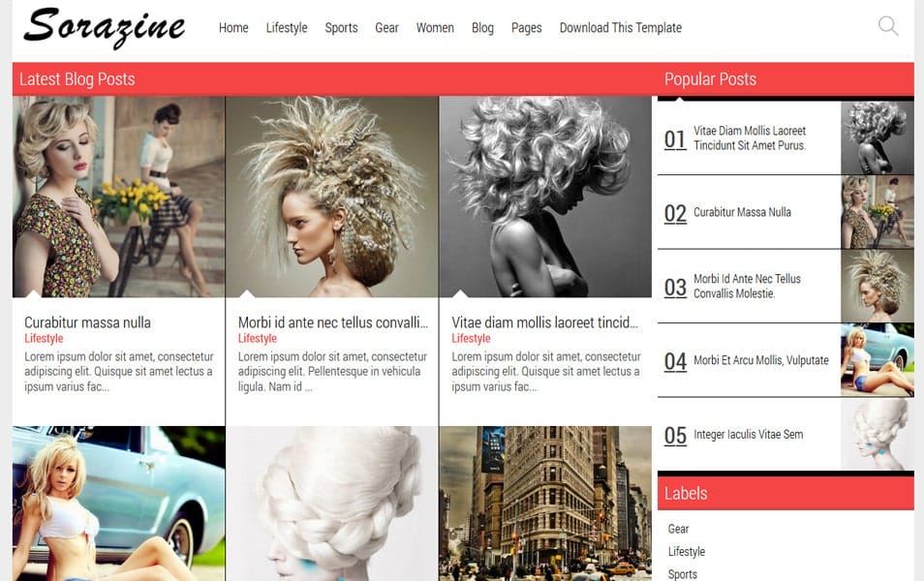
Task: Click Download This Template link
Action: 619,28
